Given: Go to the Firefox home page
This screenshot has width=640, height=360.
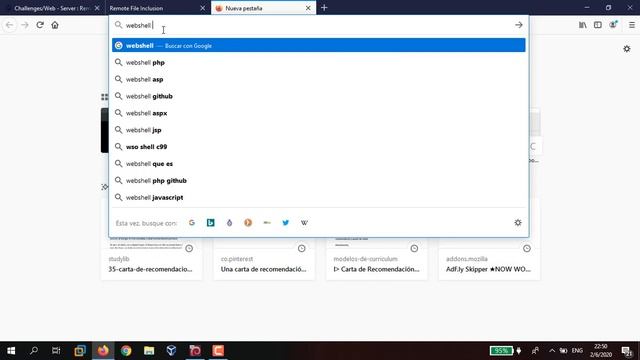Looking at the screenshot, I should click(55, 25).
